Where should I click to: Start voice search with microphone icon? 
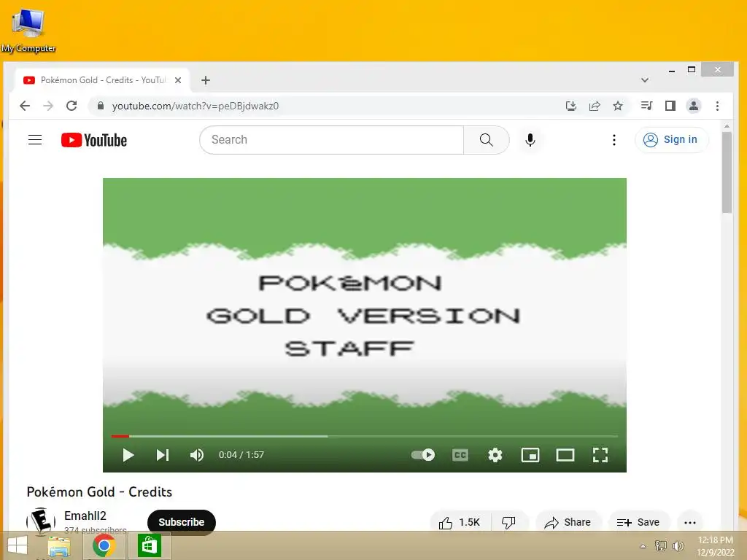[x=530, y=140]
